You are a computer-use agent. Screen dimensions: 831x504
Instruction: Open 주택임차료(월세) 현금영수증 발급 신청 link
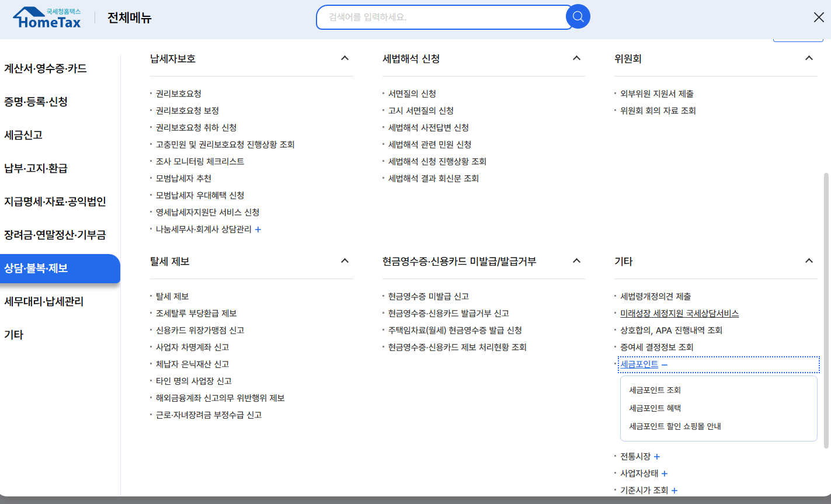[456, 330]
